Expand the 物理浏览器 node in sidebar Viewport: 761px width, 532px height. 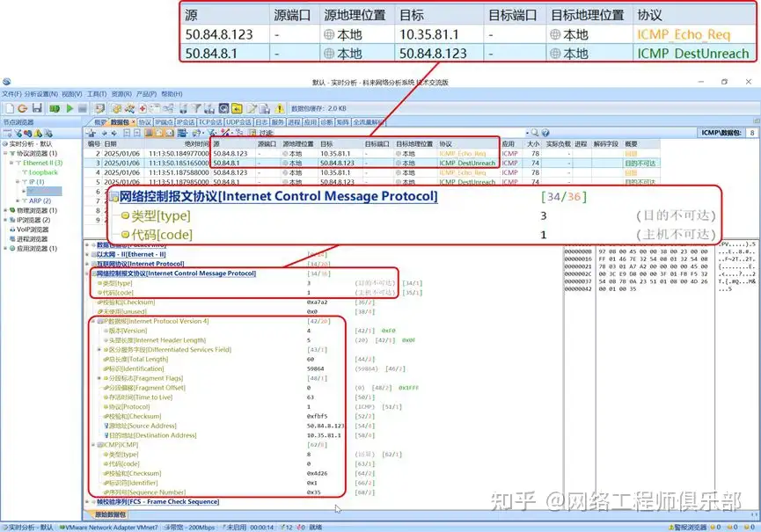[x=4, y=210]
